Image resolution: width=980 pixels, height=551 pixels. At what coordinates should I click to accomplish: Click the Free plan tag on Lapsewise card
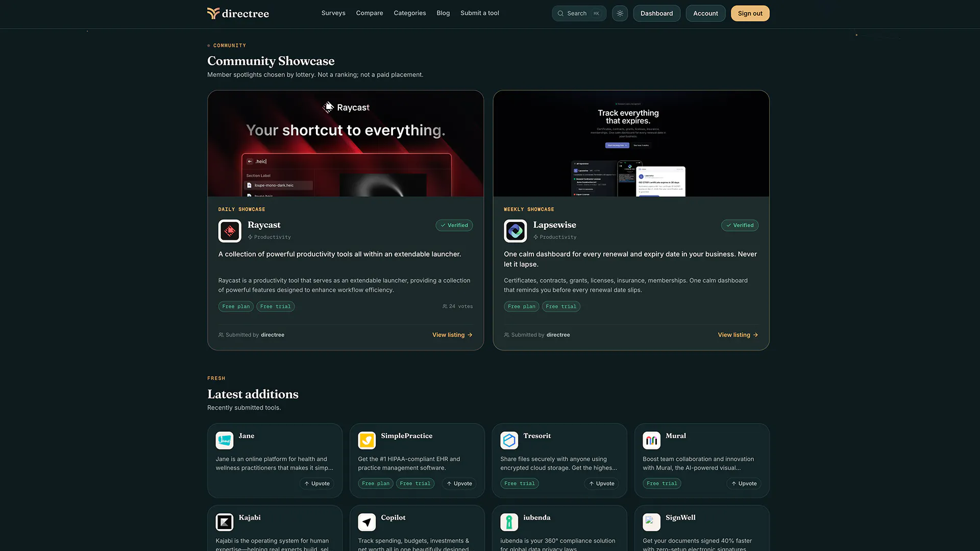pos(522,307)
